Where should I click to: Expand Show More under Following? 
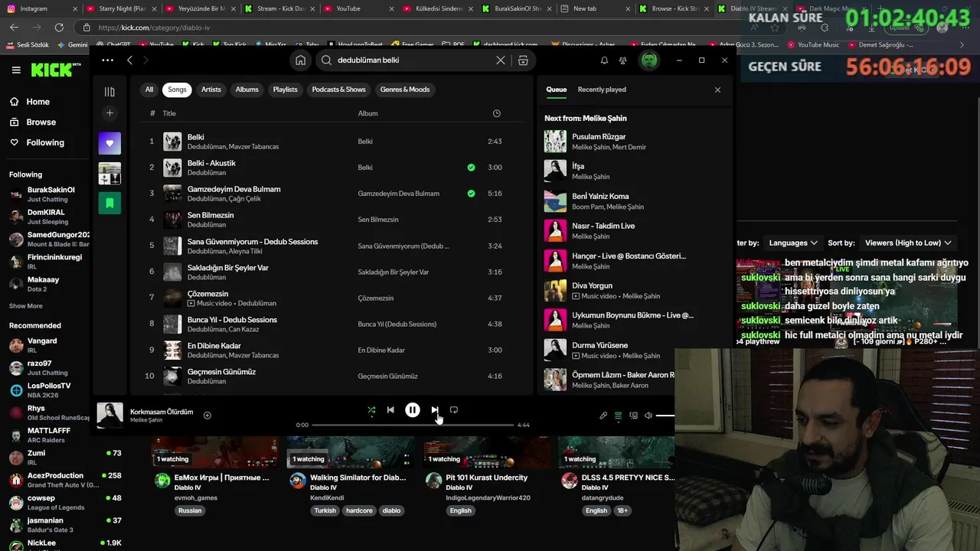coord(26,306)
